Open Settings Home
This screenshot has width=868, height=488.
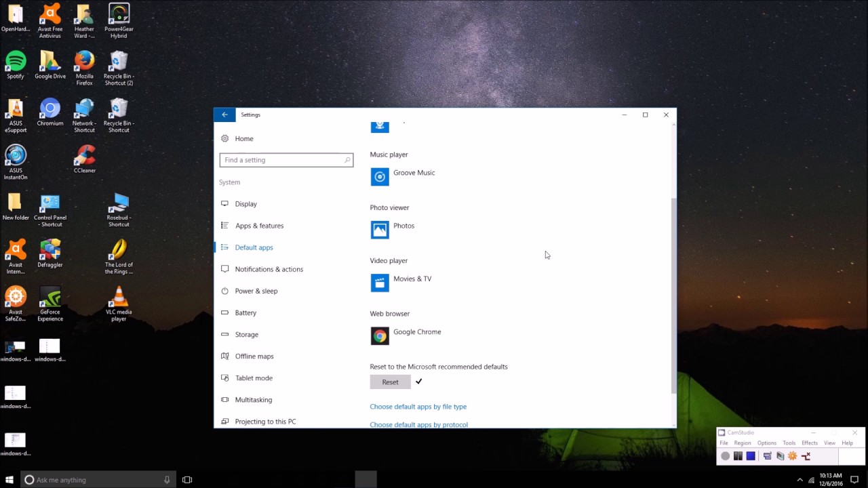click(244, 138)
